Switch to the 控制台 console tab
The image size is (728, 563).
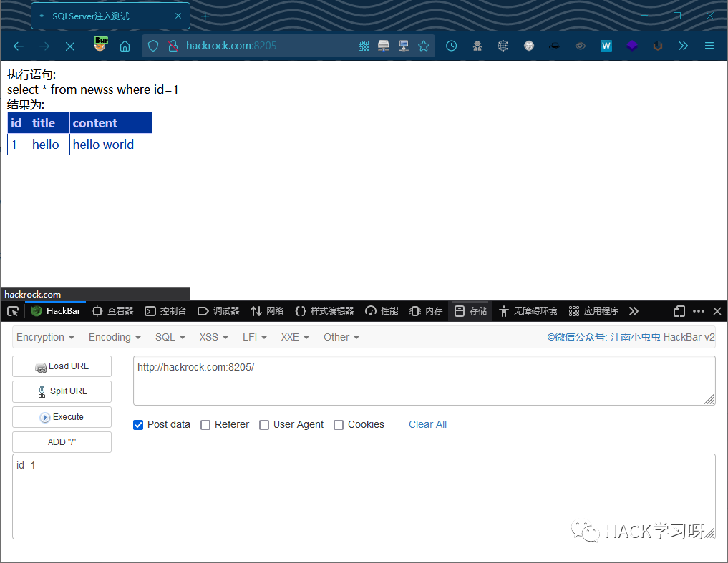pos(165,311)
